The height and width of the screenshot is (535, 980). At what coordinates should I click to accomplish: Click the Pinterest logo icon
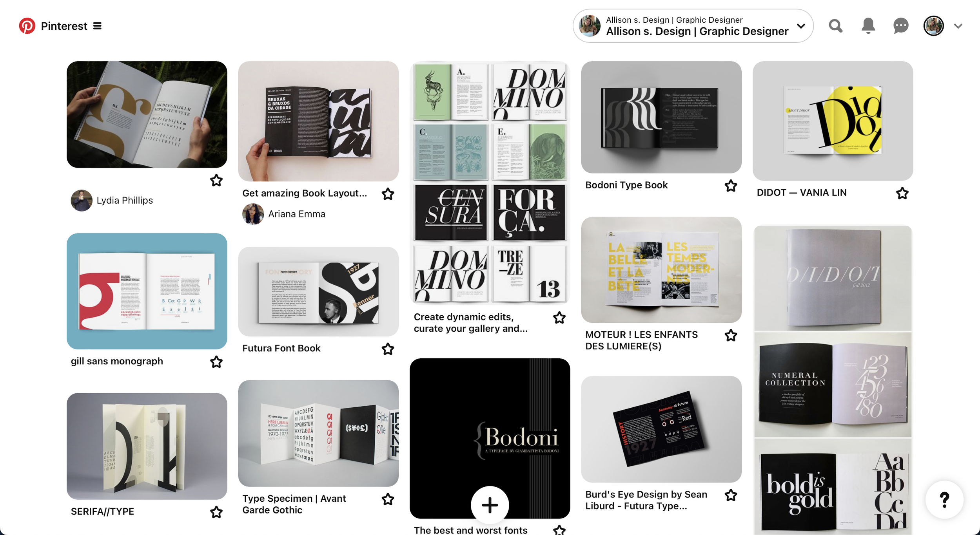27,26
